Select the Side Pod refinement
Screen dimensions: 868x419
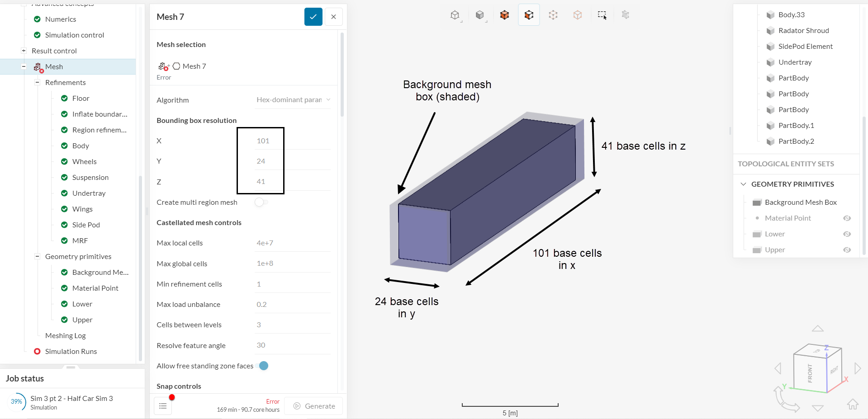[86, 225]
